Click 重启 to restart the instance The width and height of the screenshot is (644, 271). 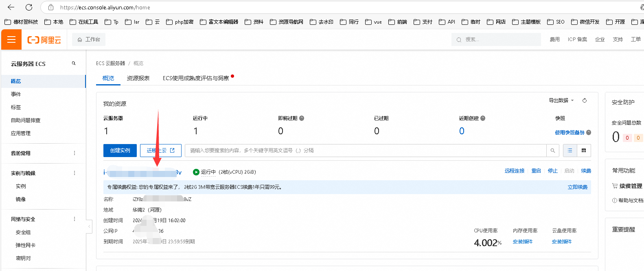[x=536, y=171]
